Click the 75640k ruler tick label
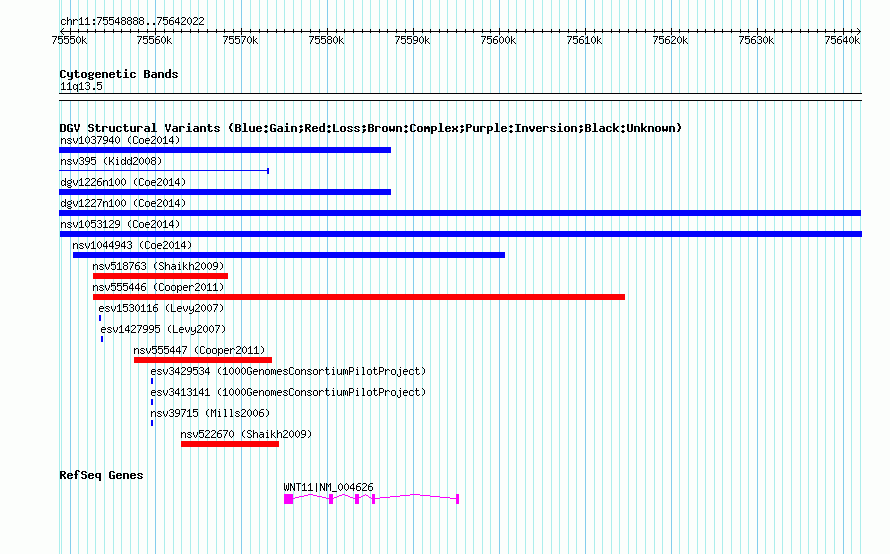This screenshot has width=890, height=554. coord(842,40)
